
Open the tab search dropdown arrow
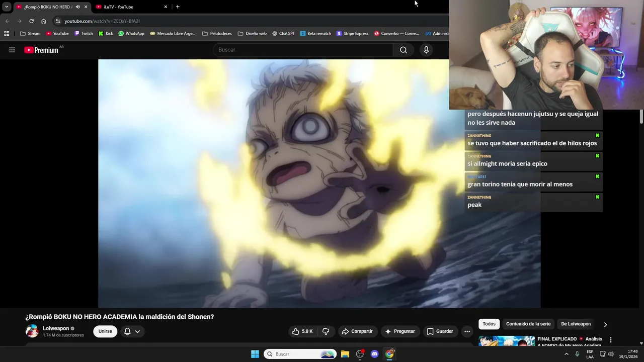[x=7, y=7]
